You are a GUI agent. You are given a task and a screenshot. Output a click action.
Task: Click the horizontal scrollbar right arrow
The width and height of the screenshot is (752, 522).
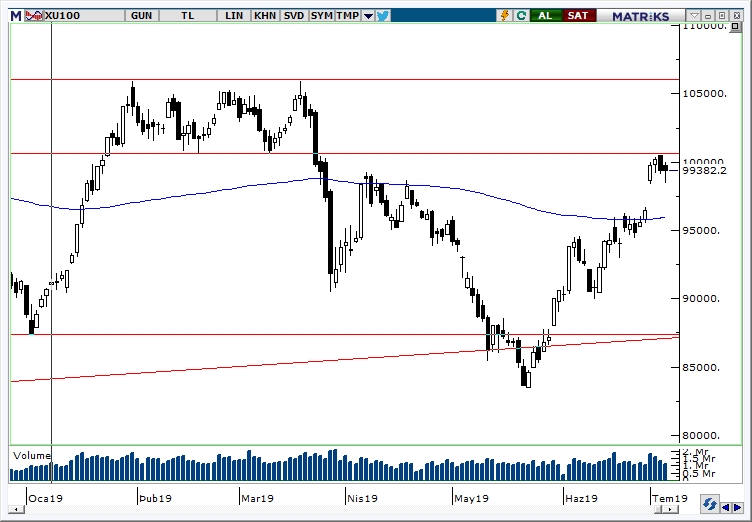[670, 509]
